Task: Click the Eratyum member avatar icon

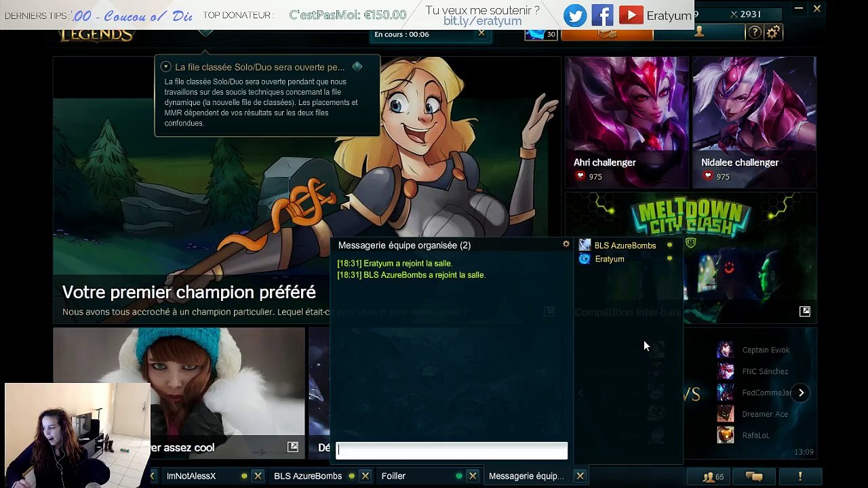Action: (585, 259)
